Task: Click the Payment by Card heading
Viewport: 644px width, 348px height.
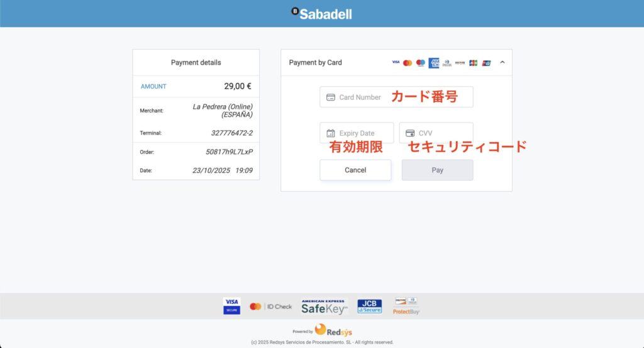Action: click(x=315, y=63)
